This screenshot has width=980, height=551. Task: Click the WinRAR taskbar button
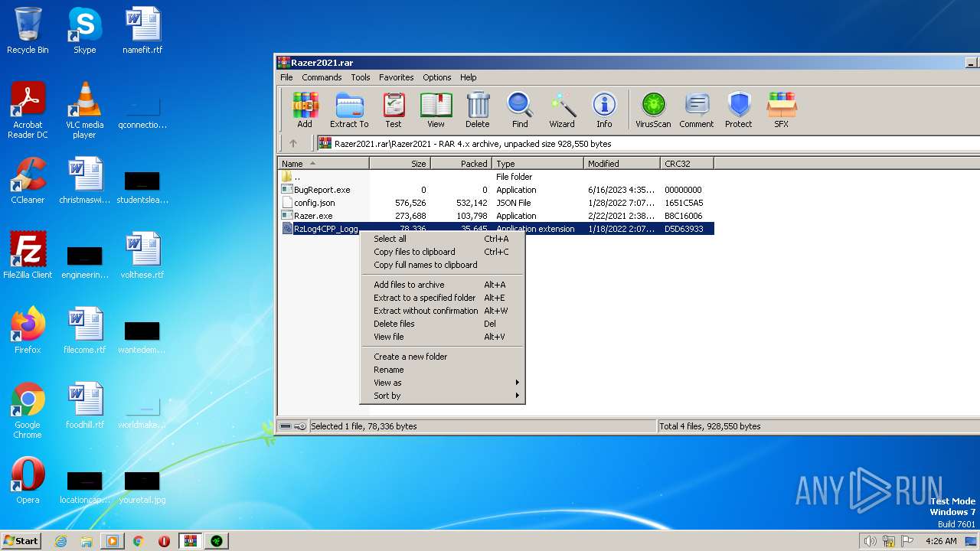[190, 541]
